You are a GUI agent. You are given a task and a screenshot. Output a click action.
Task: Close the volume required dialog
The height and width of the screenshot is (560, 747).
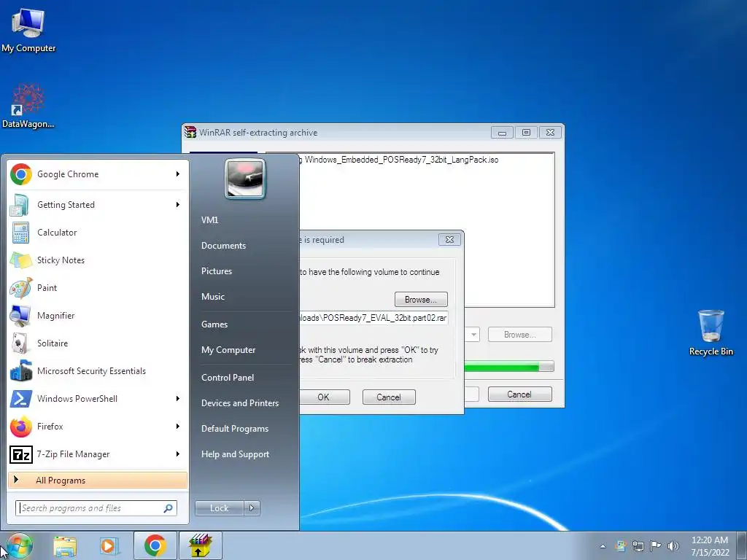pyautogui.click(x=449, y=239)
